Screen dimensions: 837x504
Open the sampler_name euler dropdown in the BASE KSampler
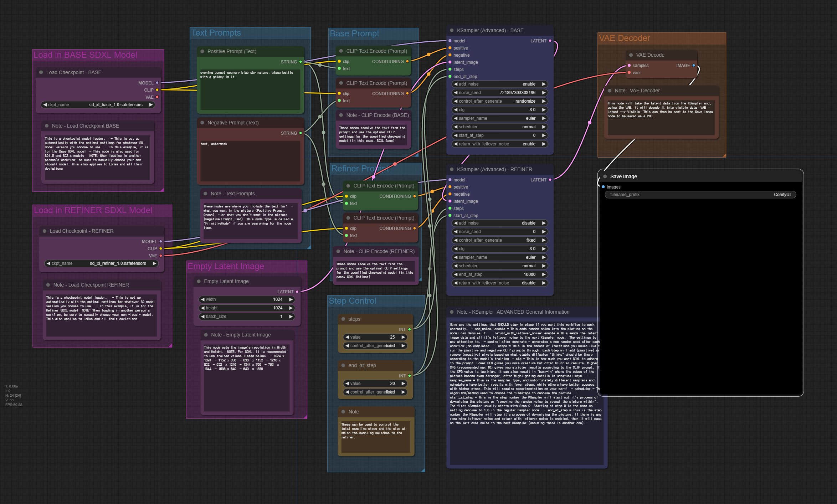tap(500, 118)
